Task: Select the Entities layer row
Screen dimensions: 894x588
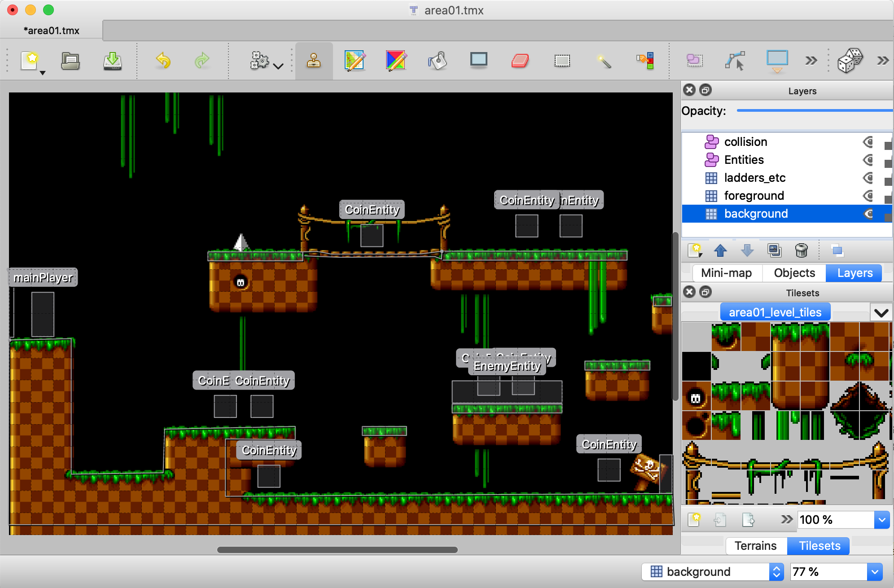Action: (x=786, y=160)
